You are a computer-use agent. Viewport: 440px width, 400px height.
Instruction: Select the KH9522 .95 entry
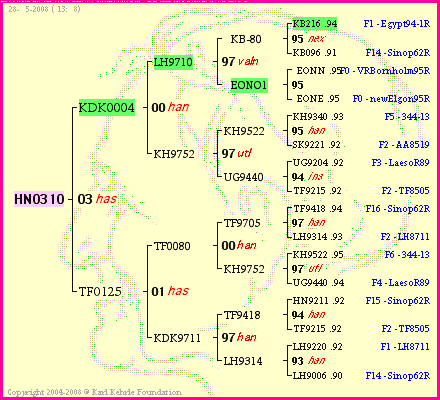tap(318, 255)
